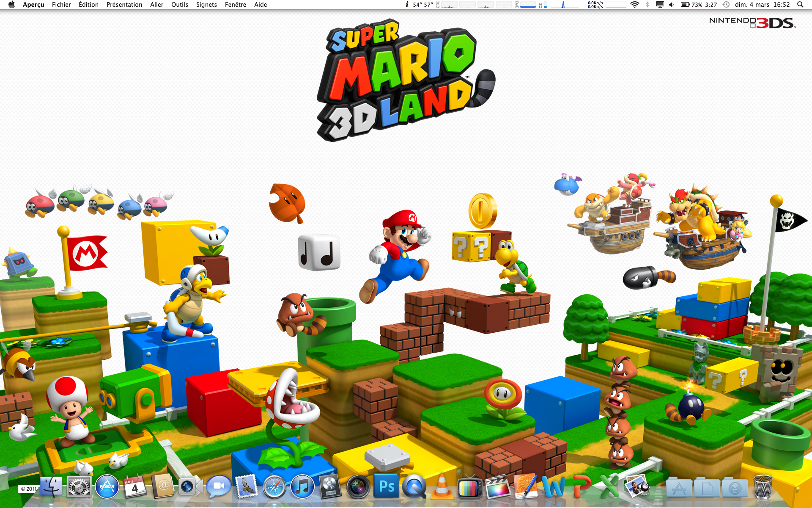Screen dimensions: 812x508
Task: Open QuickTime Player dock icon
Action: point(414,486)
